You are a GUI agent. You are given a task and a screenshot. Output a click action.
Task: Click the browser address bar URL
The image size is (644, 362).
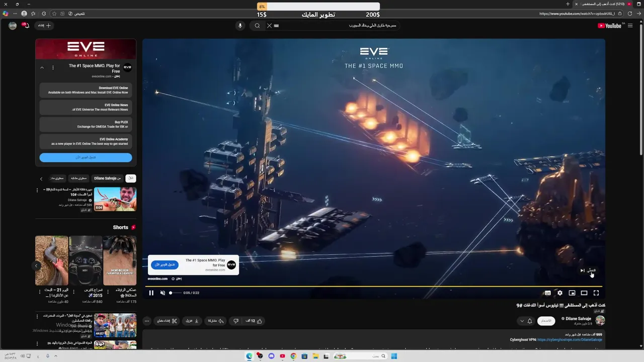[577, 14]
